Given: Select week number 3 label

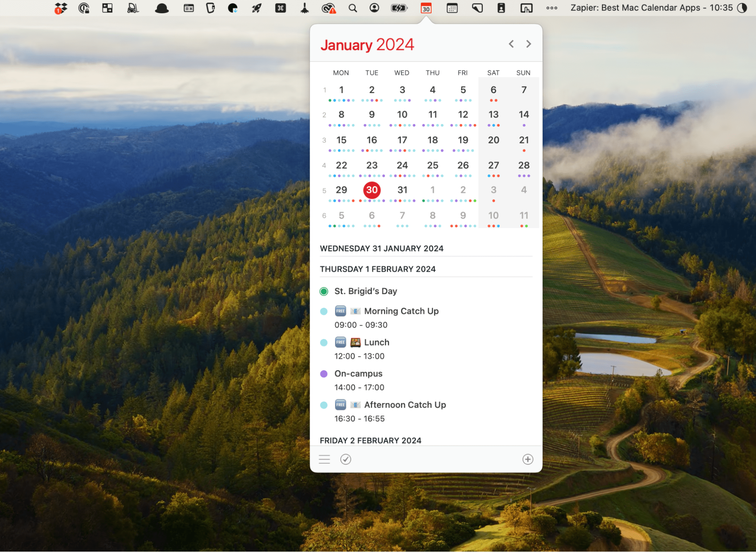Looking at the screenshot, I should (x=324, y=140).
